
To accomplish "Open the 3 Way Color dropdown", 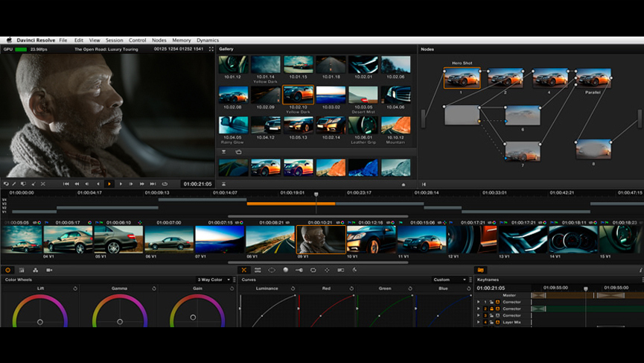I will pos(214,280).
